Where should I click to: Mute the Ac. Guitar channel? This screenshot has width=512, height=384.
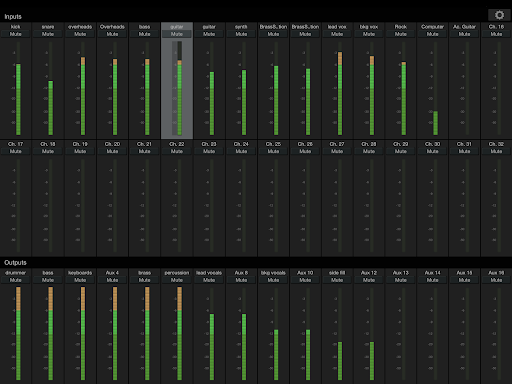[x=464, y=34]
